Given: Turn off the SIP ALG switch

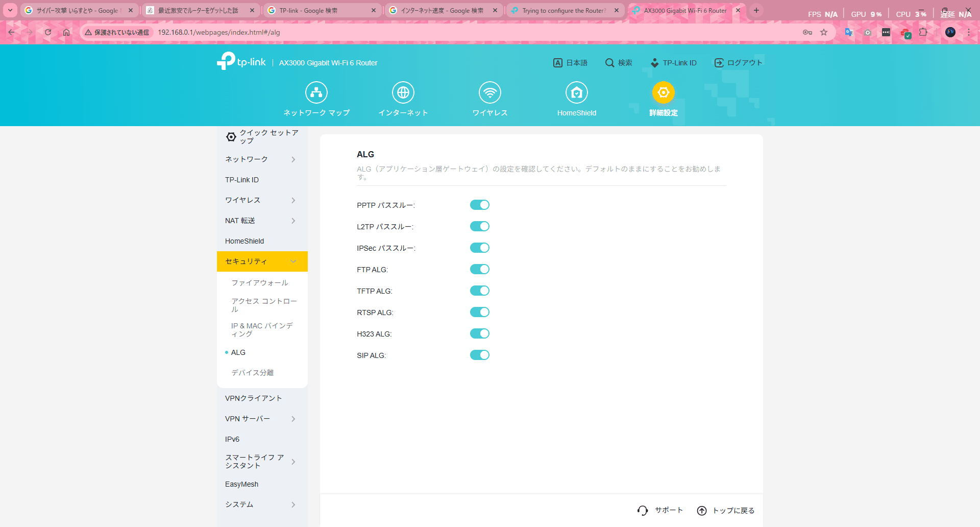Looking at the screenshot, I should 479,355.
